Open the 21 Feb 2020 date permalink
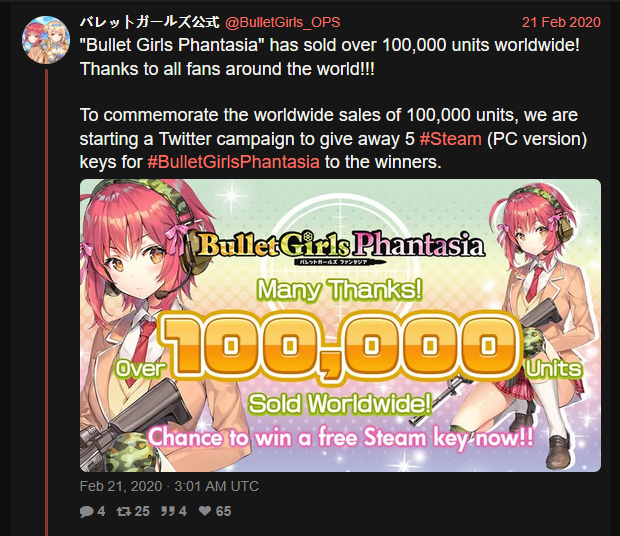The width and height of the screenshot is (620, 536). click(561, 22)
